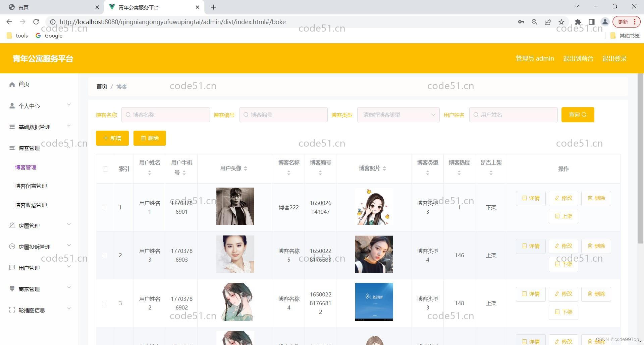Click the 新增 add button
Screen dimensions: 644x345
point(112,138)
